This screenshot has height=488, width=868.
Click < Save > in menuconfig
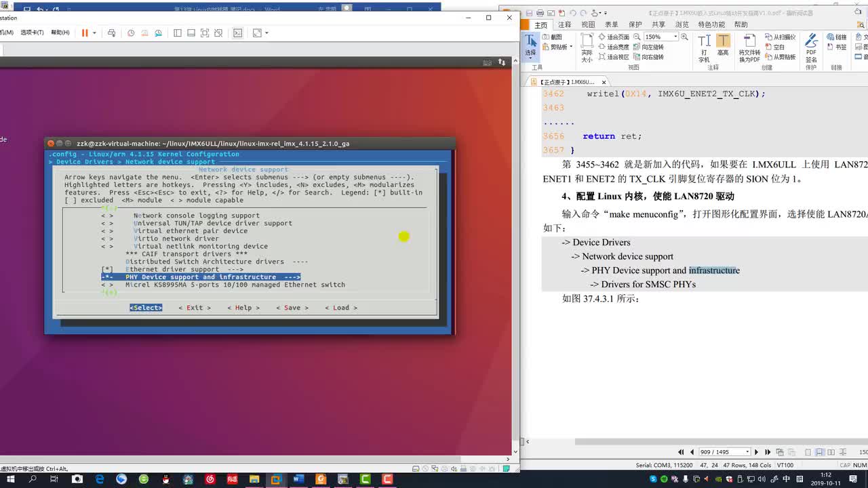(292, 308)
